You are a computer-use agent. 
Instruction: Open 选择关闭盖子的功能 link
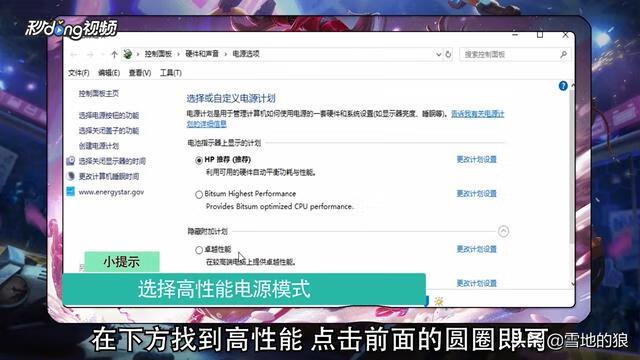[x=109, y=131]
